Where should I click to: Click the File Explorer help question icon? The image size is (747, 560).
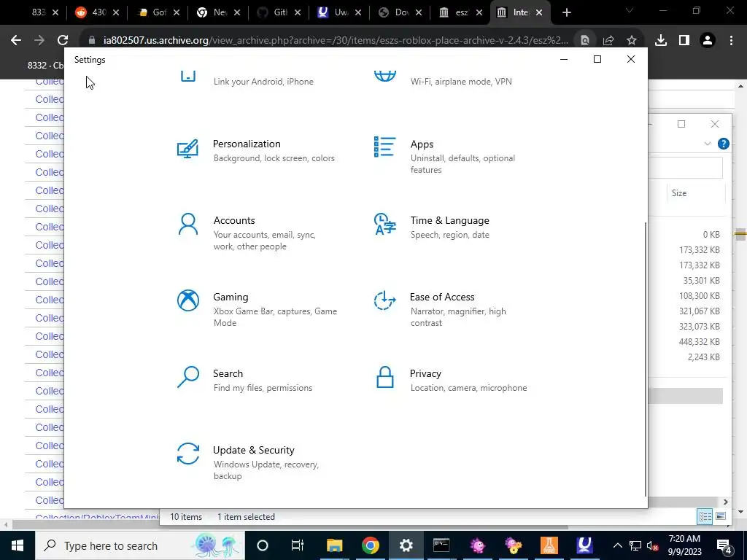723,144
